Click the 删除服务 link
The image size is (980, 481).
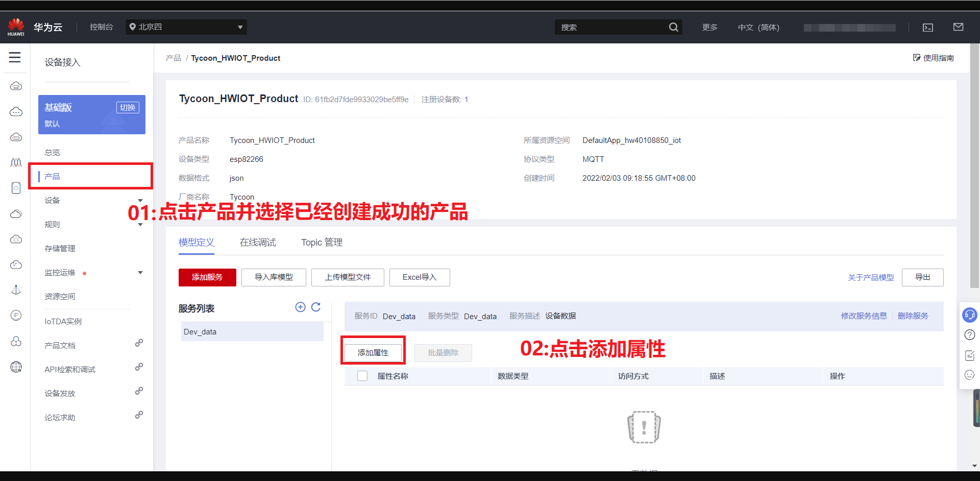(913, 316)
